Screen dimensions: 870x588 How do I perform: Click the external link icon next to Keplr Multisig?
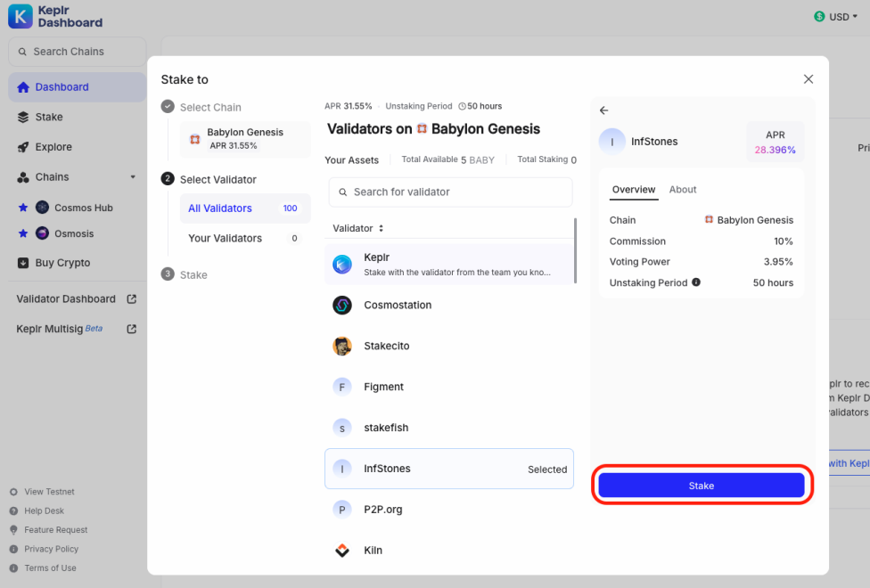(132, 329)
